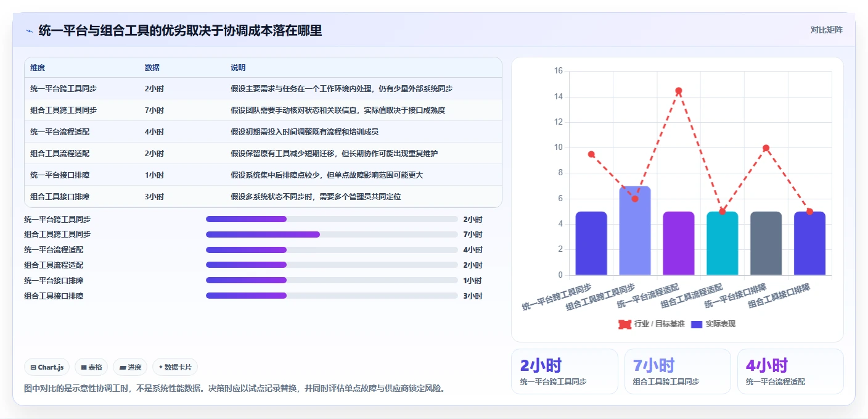Image resolution: width=868 pixels, height=419 pixels.
Task: Click progress bar for 统一平台跨工具同步
Action: coord(332,219)
